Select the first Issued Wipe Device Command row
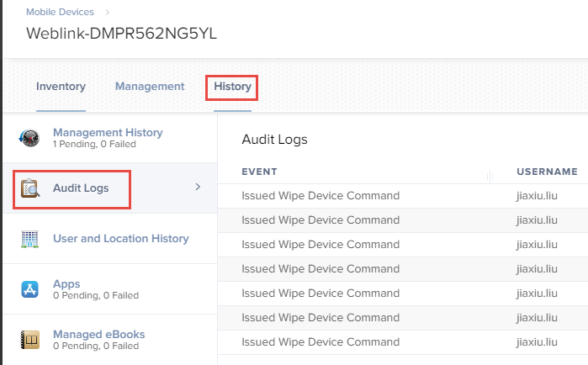This screenshot has height=365, width=588. 403,196
